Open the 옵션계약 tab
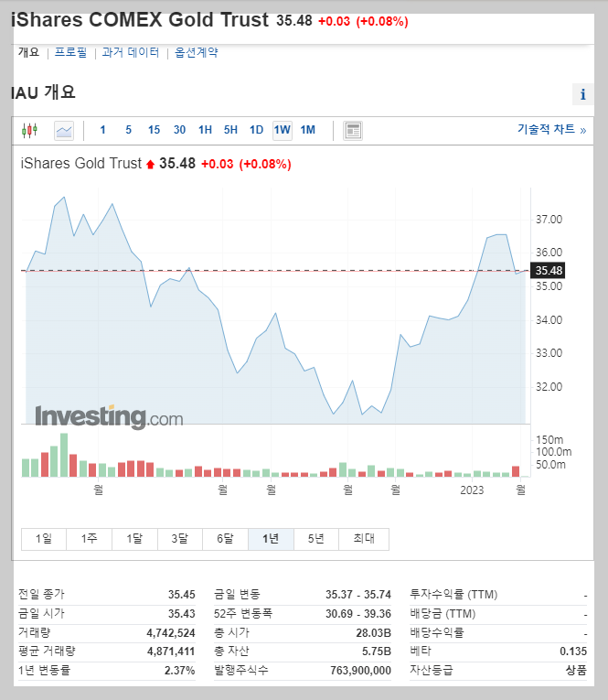The height and width of the screenshot is (700, 608). [x=197, y=52]
